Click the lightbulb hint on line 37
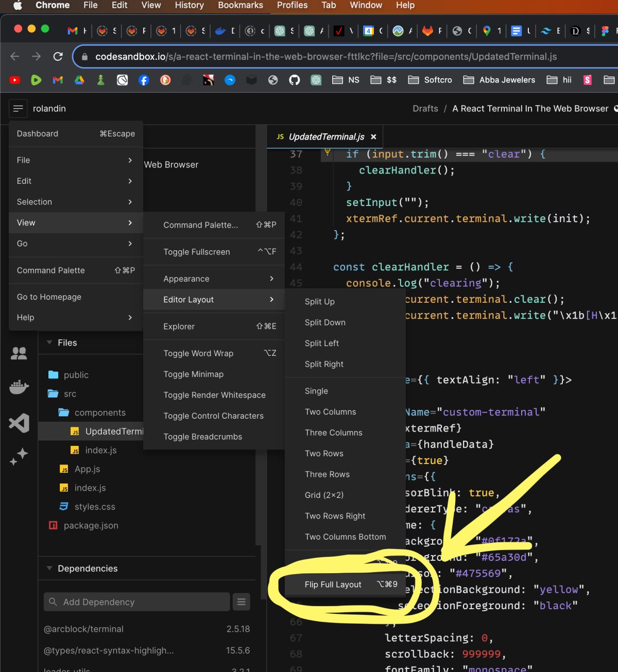The height and width of the screenshot is (672, 618). (327, 152)
